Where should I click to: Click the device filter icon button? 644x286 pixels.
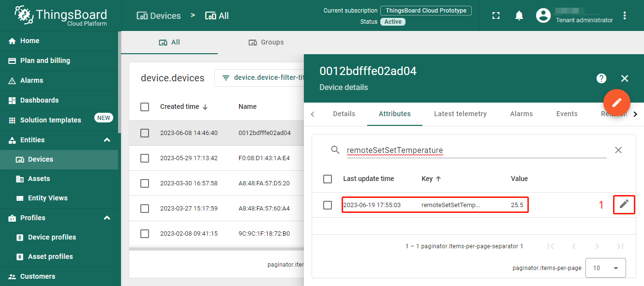pos(226,77)
